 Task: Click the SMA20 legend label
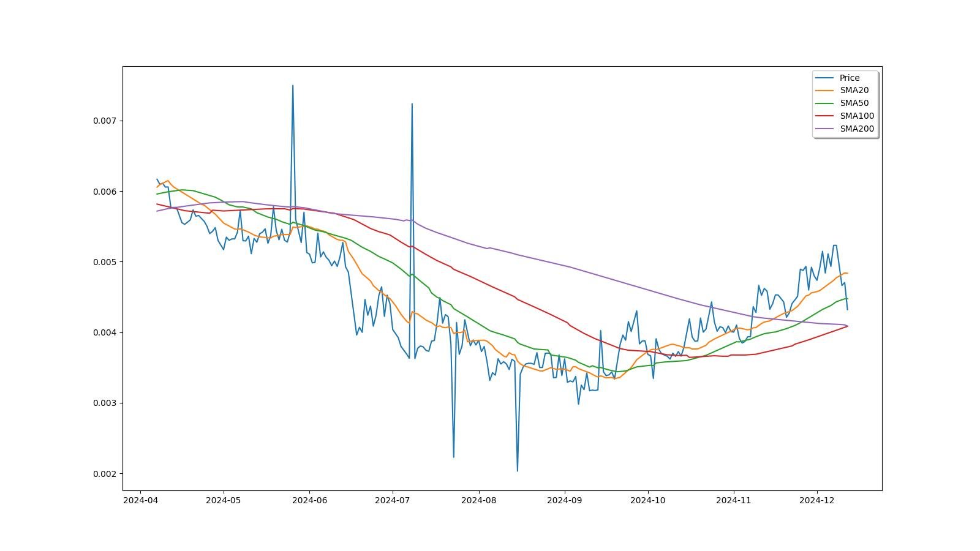click(x=854, y=91)
